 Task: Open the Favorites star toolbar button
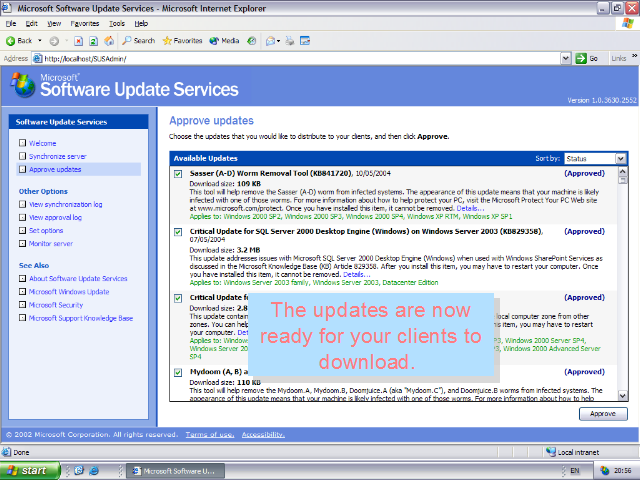pyautogui.click(x=182, y=40)
